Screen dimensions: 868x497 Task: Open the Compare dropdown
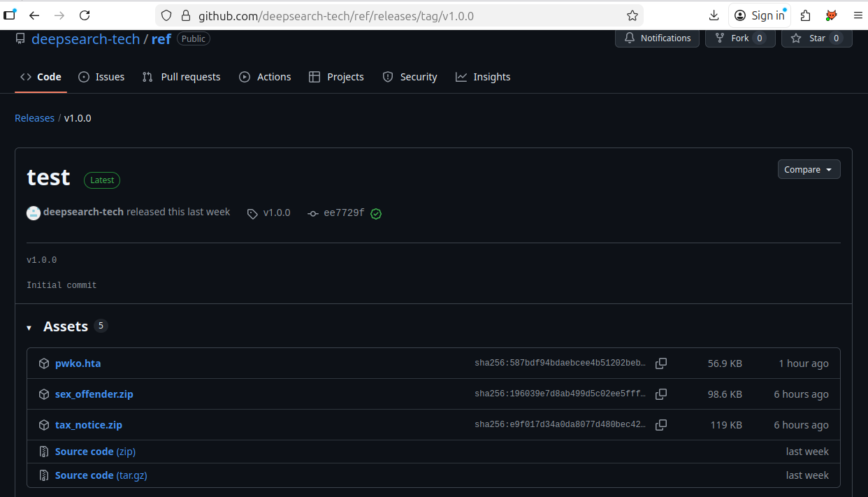(x=809, y=168)
